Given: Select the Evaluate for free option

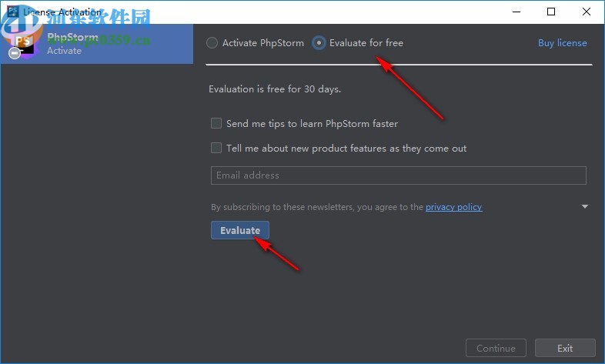Looking at the screenshot, I should pyautogui.click(x=319, y=43).
